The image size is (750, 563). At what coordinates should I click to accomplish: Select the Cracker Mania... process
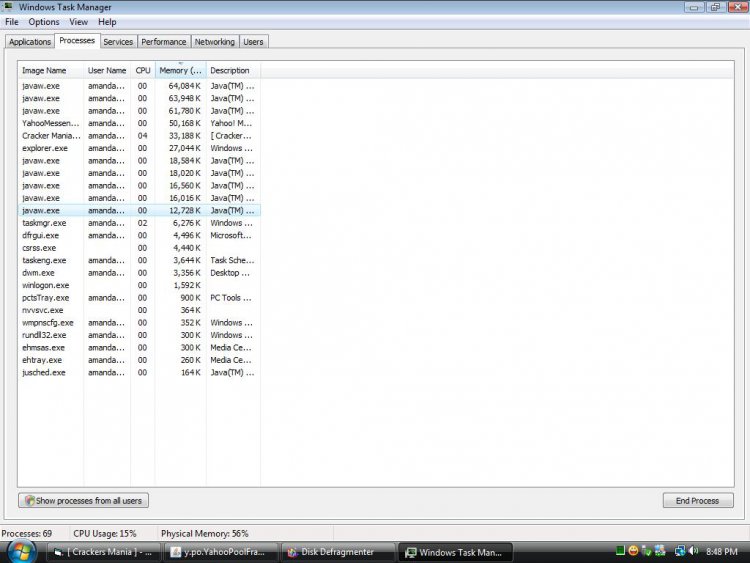click(x=139, y=135)
